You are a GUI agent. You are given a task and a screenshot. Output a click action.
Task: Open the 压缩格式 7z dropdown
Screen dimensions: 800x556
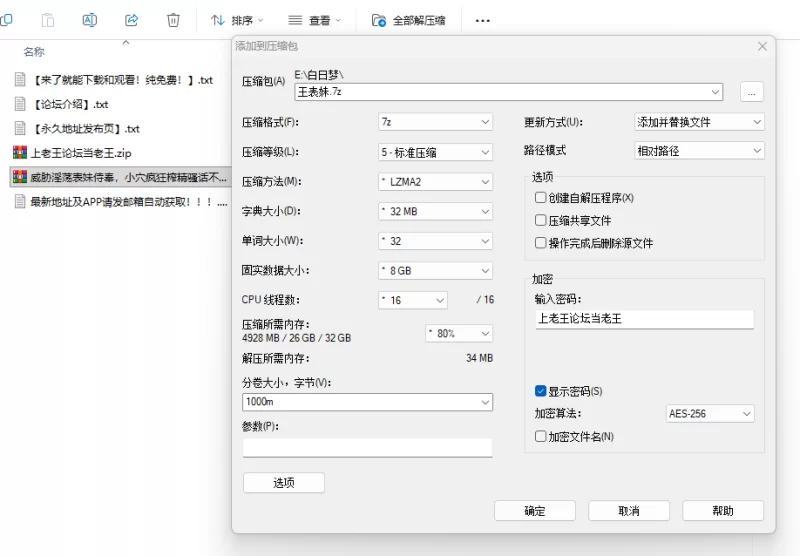pyautogui.click(x=435, y=122)
